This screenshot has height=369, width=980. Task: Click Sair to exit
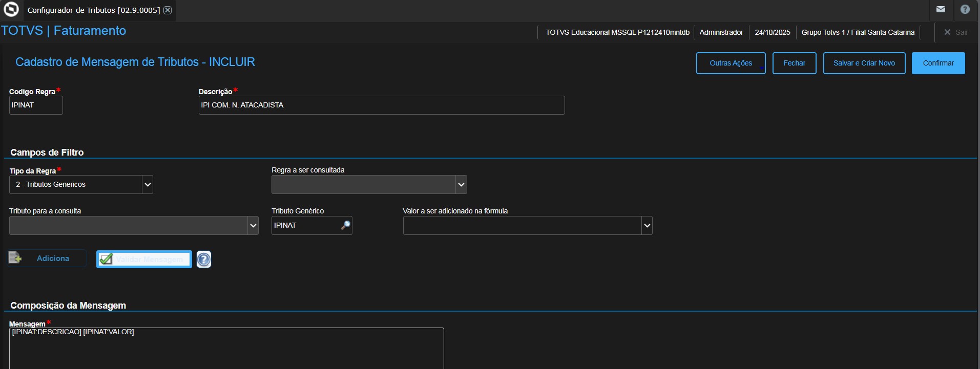click(x=956, y=32)
